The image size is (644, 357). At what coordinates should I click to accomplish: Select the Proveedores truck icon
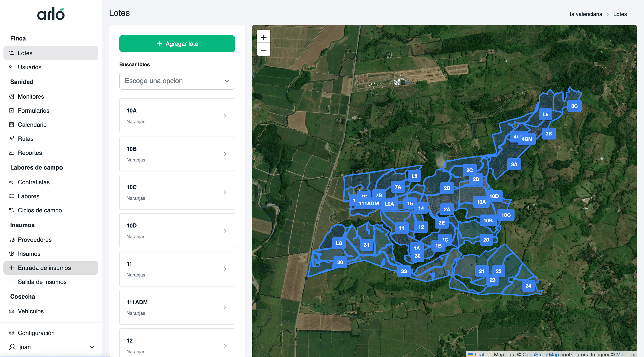11,240
